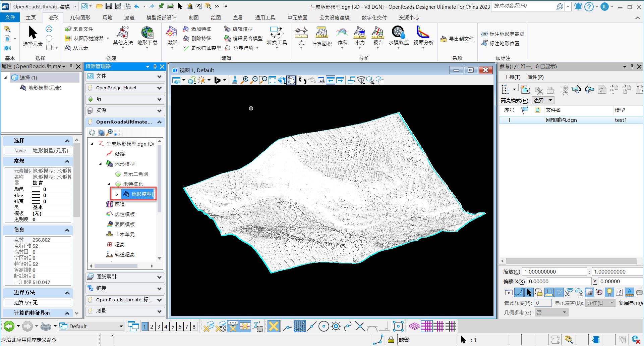Activate the pan view hand tool
The height and width of the screenshot is (346, 644).
point(291,80)
